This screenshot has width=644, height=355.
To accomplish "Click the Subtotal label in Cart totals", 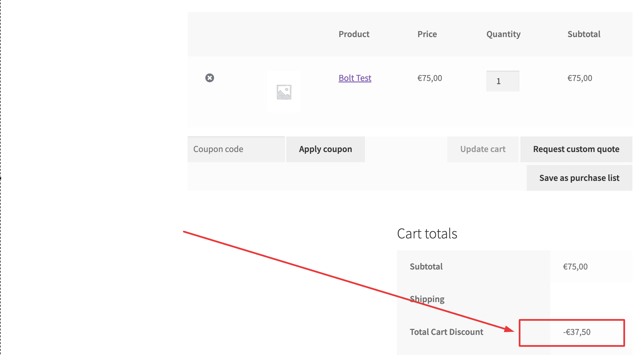I will 426,267.
